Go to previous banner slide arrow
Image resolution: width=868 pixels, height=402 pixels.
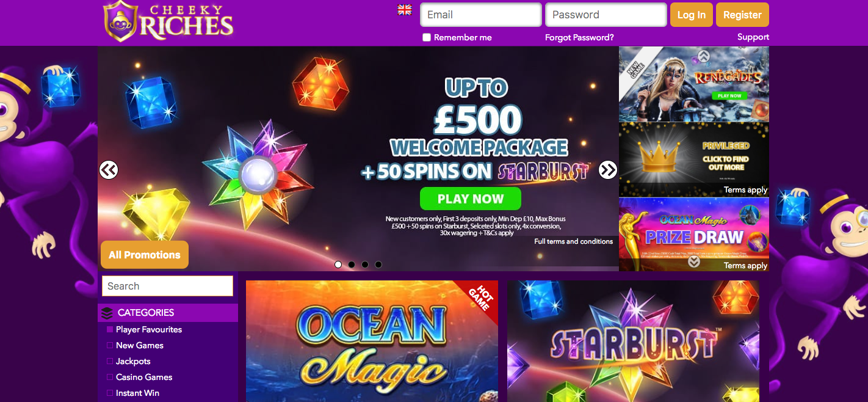(109, 170)
